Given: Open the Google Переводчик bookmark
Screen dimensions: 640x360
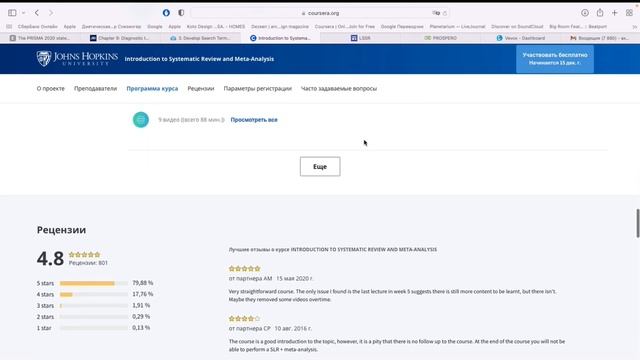Looking at the screenshot, I should 402,27.
